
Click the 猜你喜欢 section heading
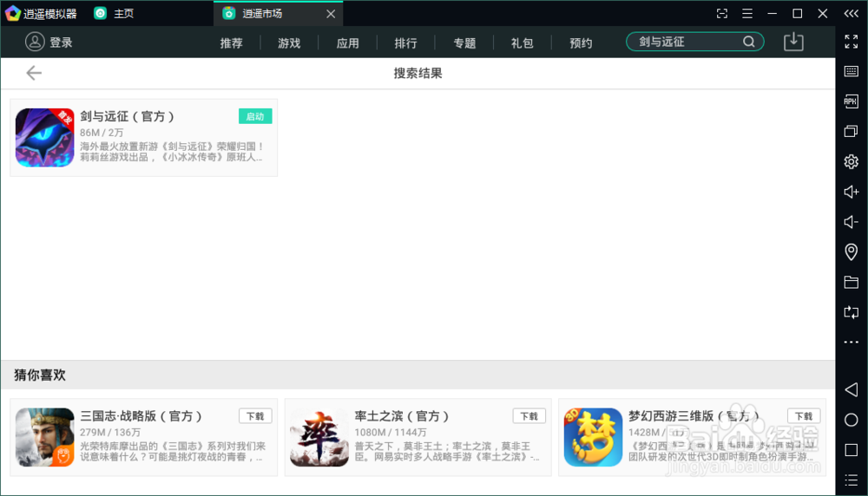[40, 375]
